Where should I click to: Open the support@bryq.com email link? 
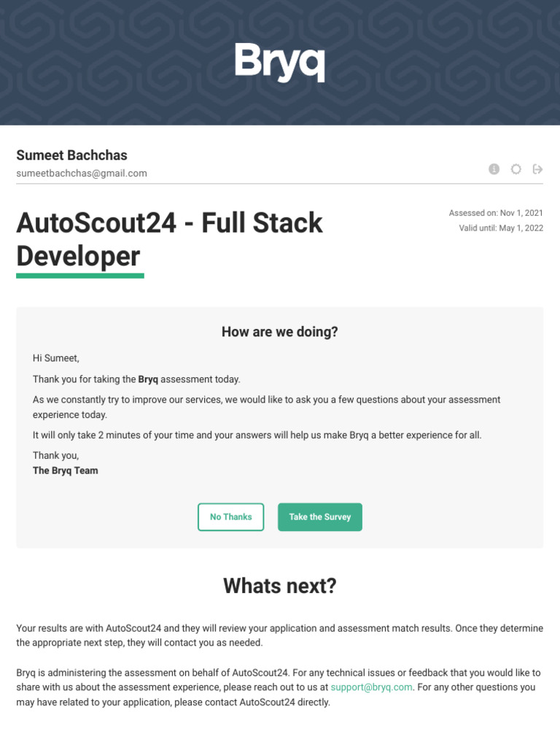coord(371,687)
